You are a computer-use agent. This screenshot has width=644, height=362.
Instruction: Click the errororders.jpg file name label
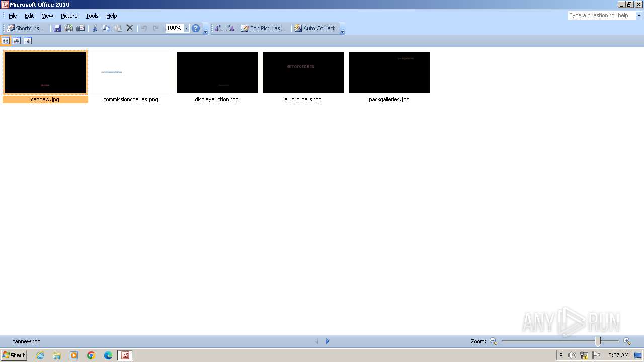click(x=303, y=99)
